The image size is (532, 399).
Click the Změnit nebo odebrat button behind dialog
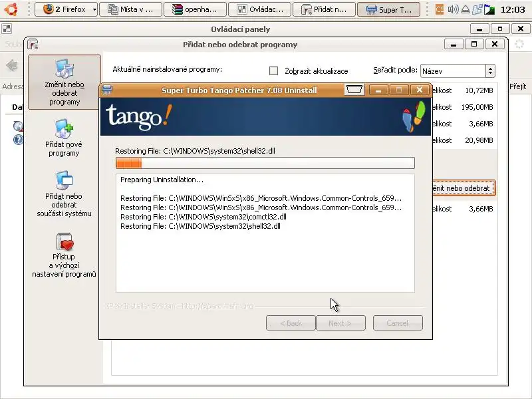(464, 188)
